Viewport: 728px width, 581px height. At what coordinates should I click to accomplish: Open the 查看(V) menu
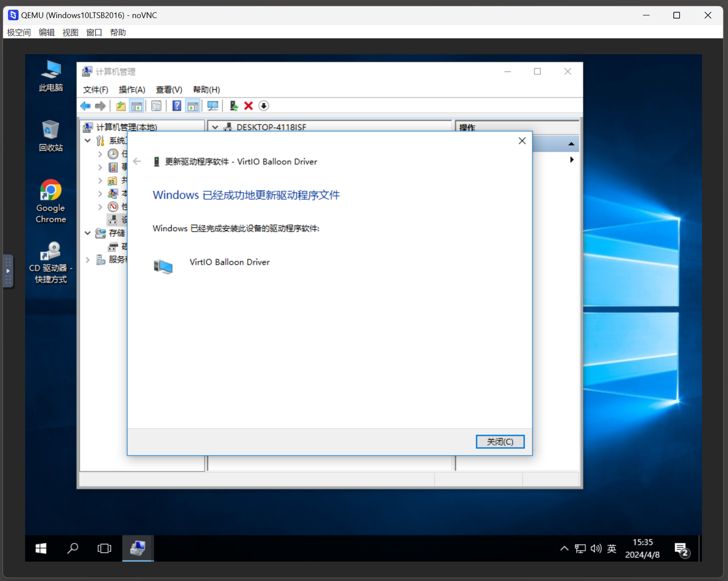click(x=169, y=89)
